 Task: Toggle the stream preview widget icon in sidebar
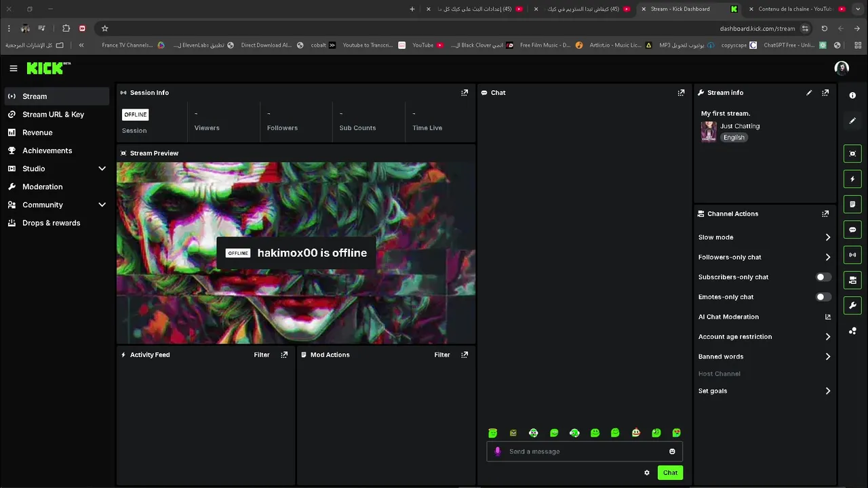click(852, 154)
